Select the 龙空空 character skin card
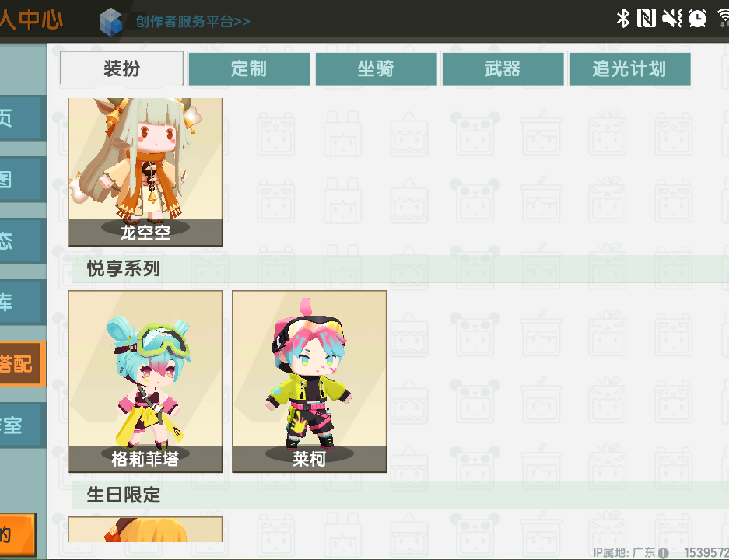This screenshot has height=560, width=729. click(145, 172)
